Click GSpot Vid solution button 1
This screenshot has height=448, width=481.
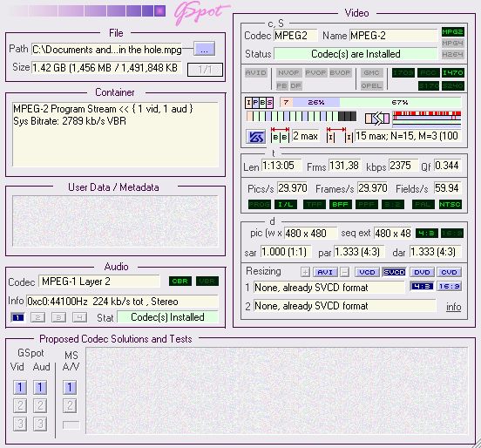(20, 387)
